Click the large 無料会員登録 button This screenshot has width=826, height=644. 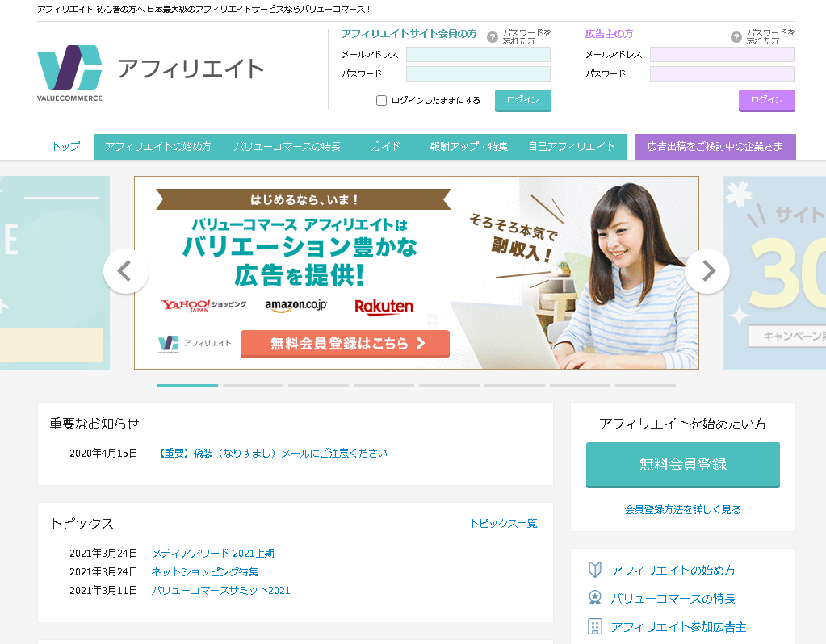pyautogui.click(x=683, y=464)
